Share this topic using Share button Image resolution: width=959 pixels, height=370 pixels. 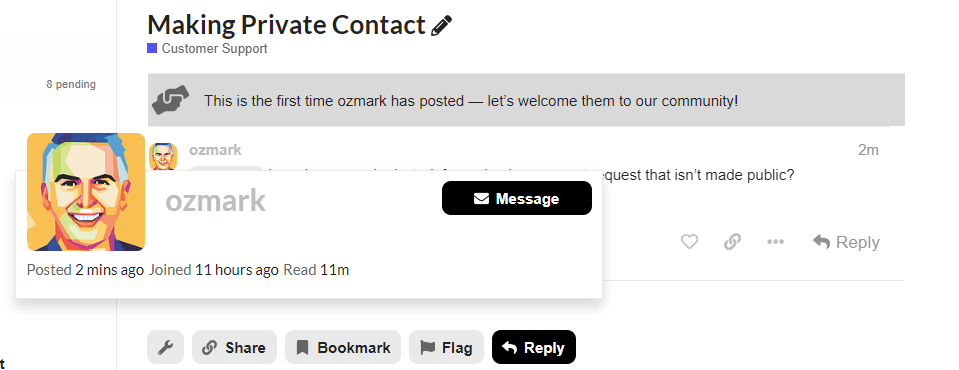click(234, 347)
